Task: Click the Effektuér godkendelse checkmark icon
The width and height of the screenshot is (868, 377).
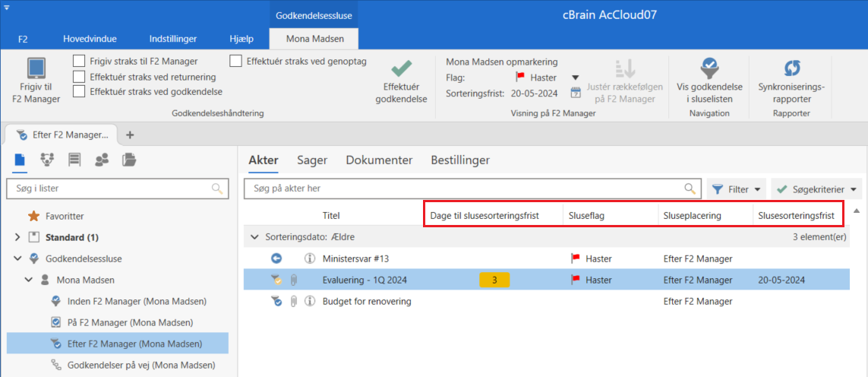Action: 401,68
